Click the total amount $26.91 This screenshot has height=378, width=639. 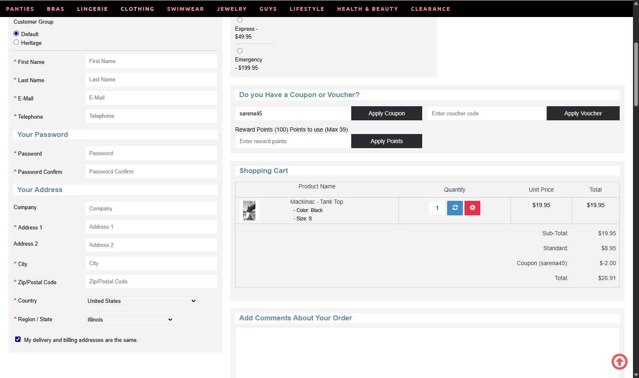[x=607, y=278]
